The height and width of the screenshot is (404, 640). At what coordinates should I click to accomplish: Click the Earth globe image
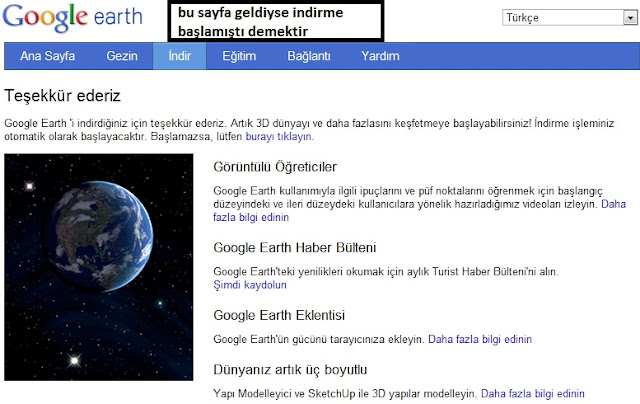click(x=99, y=267)
